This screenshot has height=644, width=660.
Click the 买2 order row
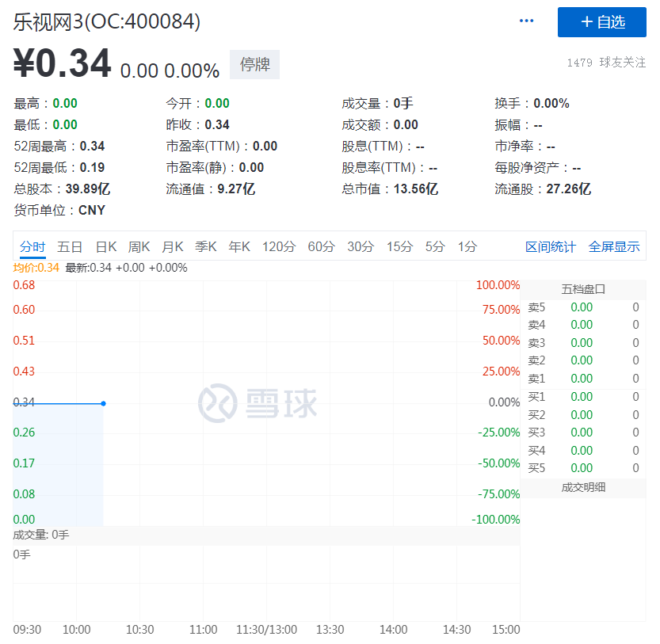[583, 415]
